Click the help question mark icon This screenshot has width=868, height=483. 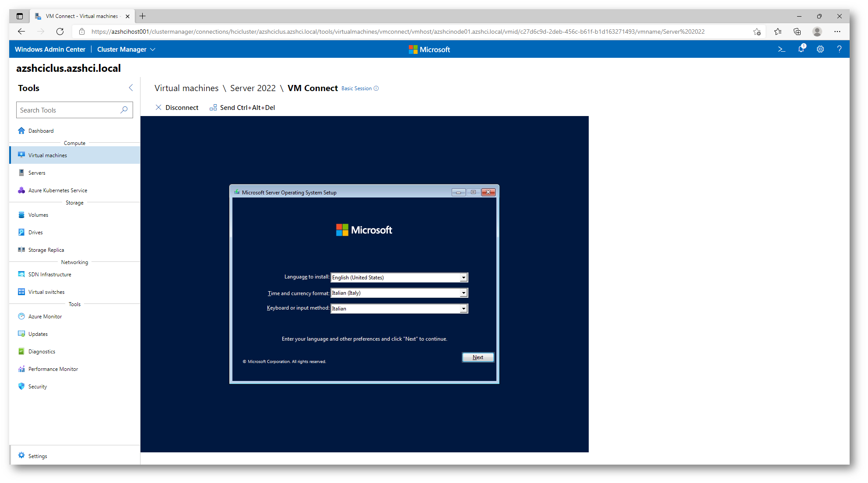839,49
